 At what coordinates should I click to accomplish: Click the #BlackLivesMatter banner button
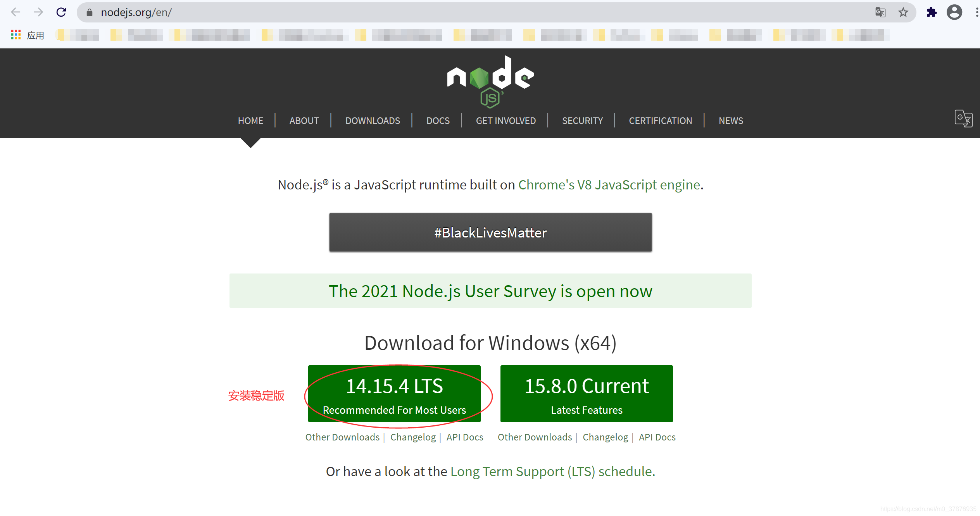tap(490, 232)
